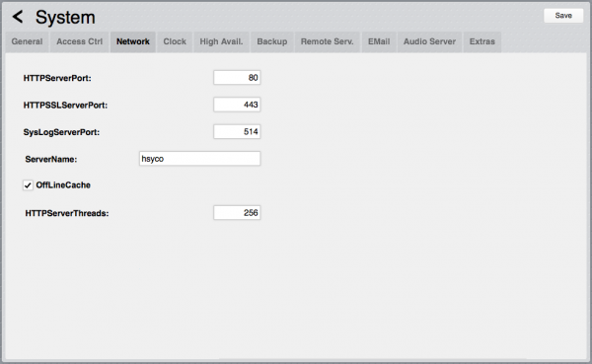Image resolution: width=592 pixels, height=364 pixels.
Task: Open the General tab
Action: click(27, 41)
